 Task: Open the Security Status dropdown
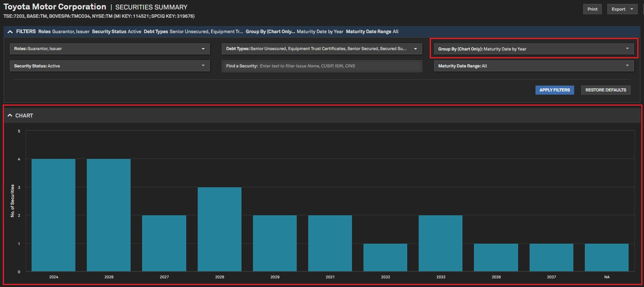tap(110, 66)
